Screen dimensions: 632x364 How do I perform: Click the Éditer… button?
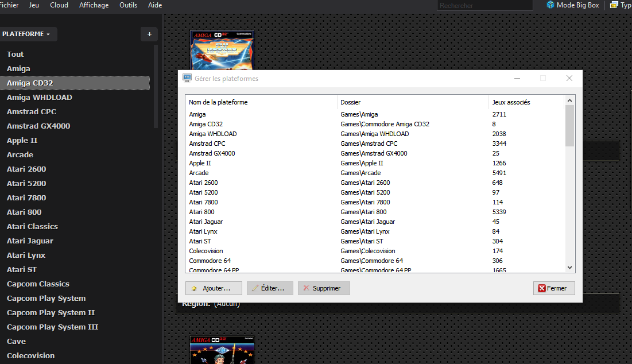270,288
